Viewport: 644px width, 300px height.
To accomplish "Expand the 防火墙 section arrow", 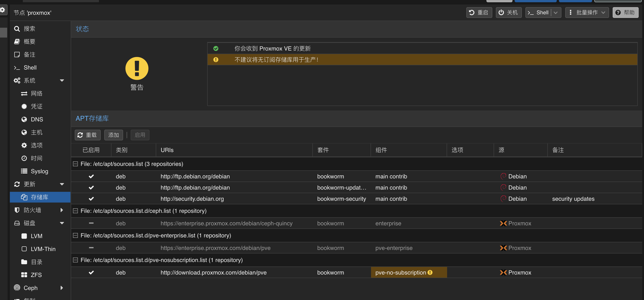I will (x=62, y=210).
